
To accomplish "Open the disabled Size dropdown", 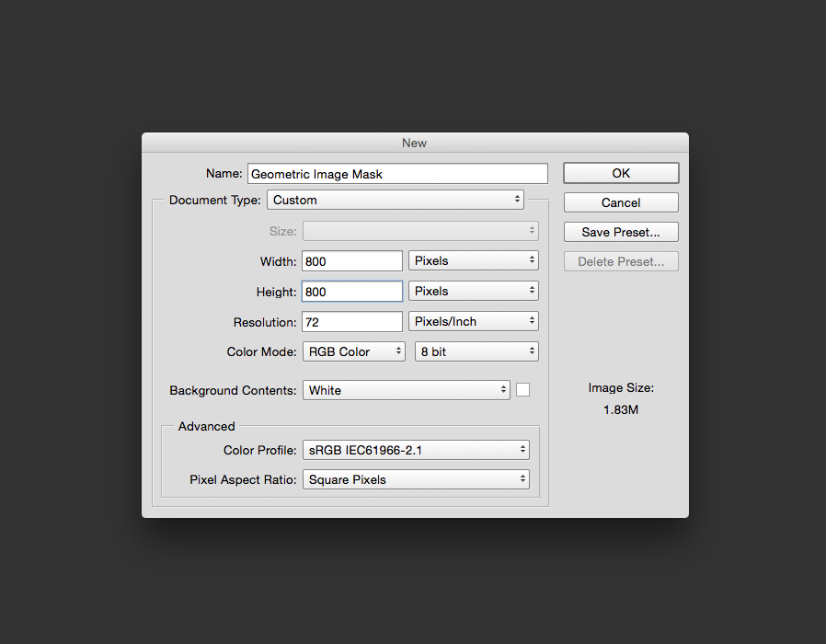I will [420, 231].
